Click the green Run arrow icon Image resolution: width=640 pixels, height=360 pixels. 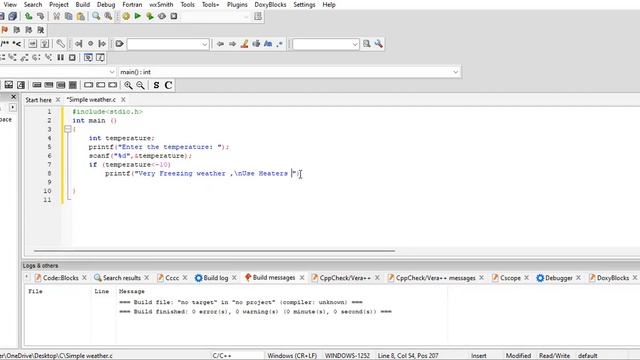pyautogui.click(x=138, y=16)
